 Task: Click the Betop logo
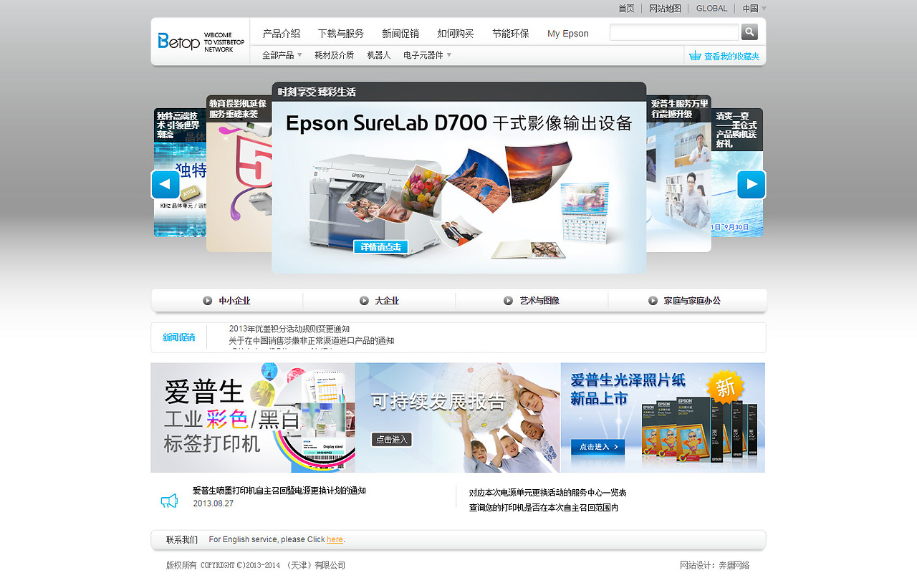(x=178, y=42)
